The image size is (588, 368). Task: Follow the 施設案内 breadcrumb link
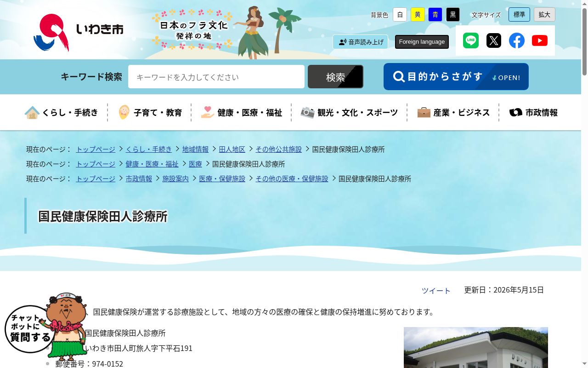175,178
